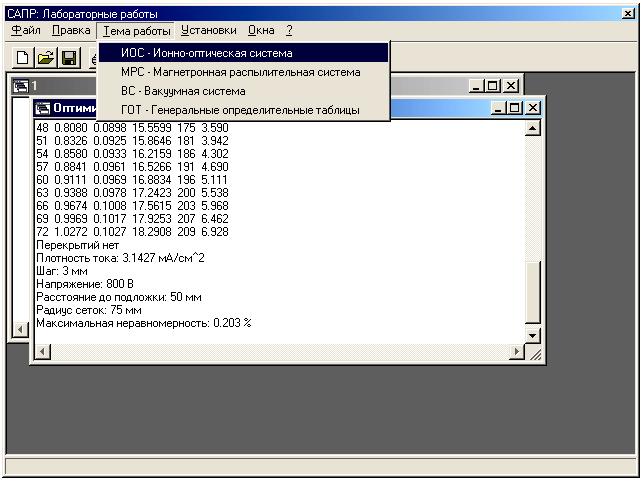Select ИОС - Ионно-оптическая система
The width and height of the screenshot is (642, 481).
click(x=244, y=53)
